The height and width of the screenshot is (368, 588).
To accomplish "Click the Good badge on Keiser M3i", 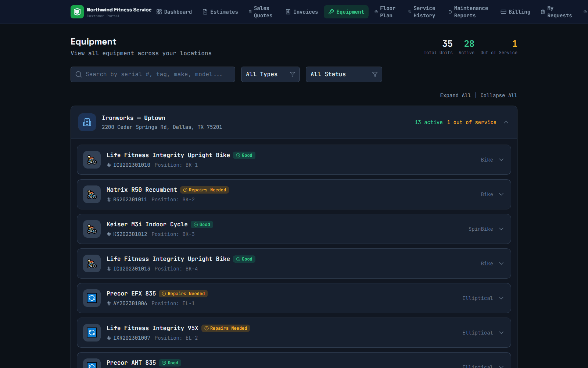I will (x=202, y=224).
